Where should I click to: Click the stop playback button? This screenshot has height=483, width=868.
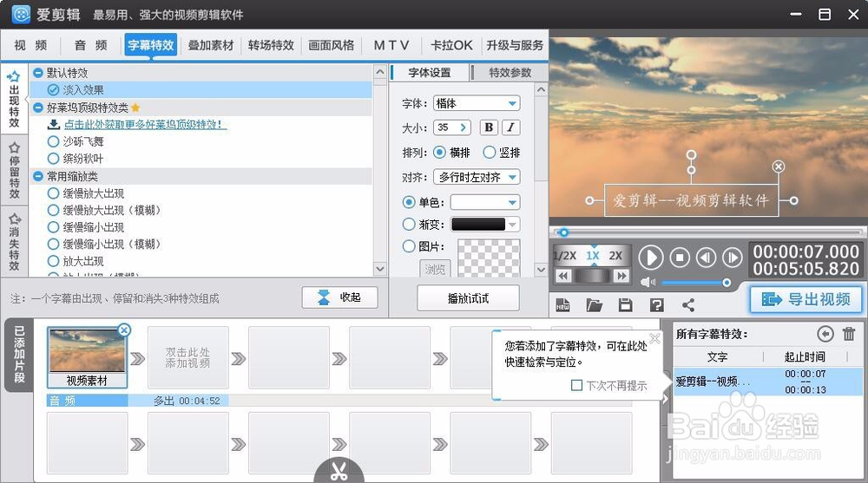pyautogui.click(x=680, y=258)
